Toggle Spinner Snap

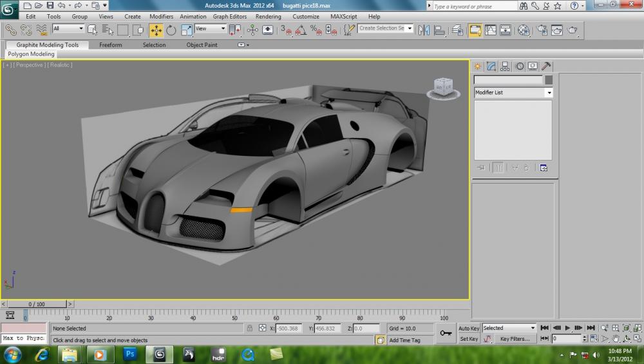(x=331, y=30)
